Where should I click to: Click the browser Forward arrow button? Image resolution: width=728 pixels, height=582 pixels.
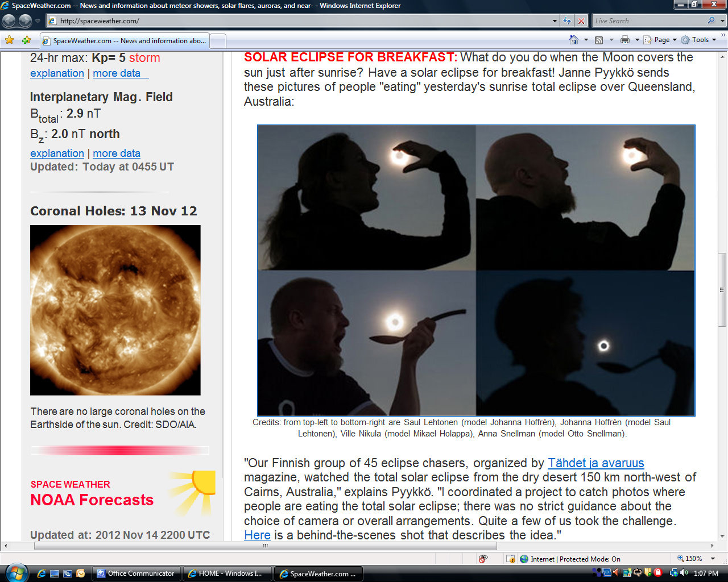[x=25, y=21]
